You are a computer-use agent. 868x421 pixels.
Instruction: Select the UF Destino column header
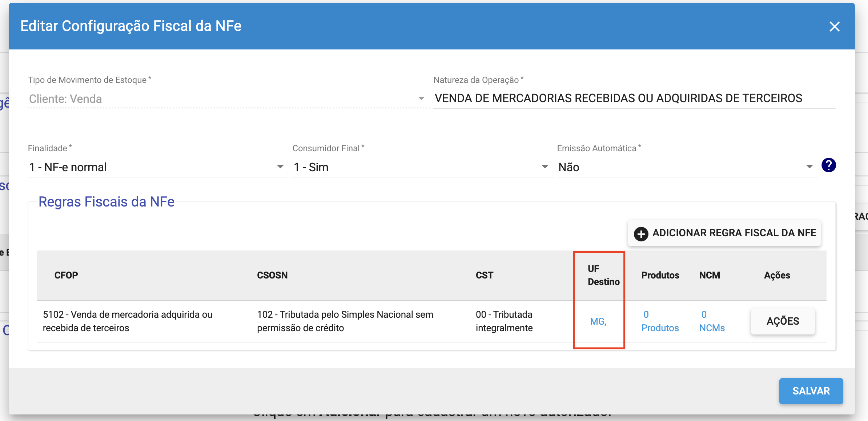click(603, 275)
